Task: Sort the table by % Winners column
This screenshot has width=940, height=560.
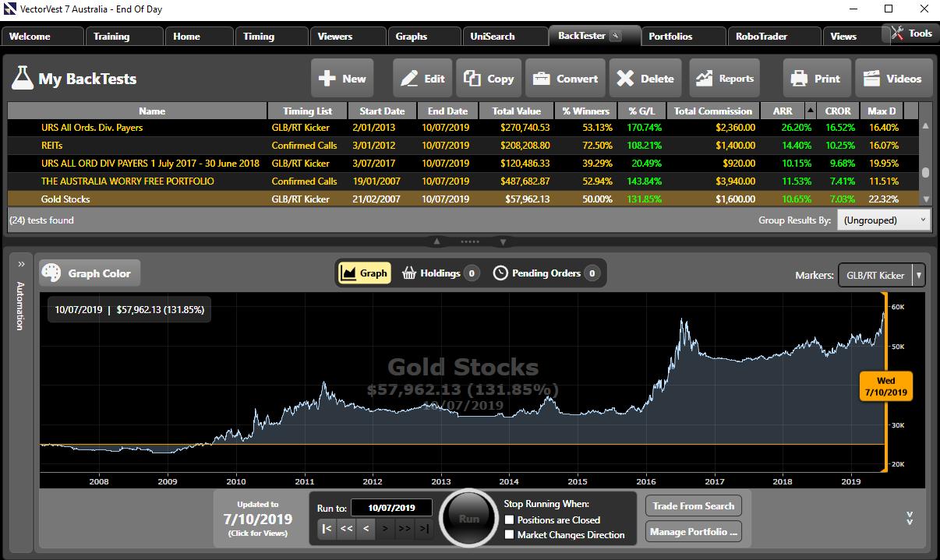Action: pos(586,111)
